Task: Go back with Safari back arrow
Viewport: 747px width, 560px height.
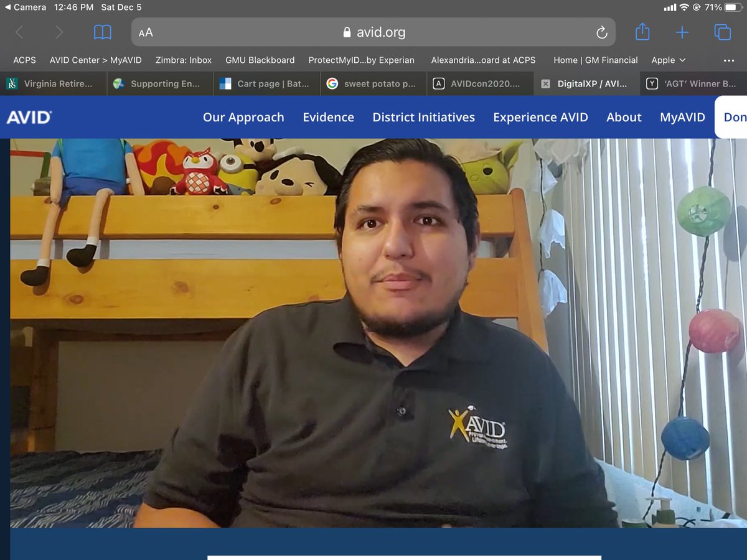Action: (19, 32)
